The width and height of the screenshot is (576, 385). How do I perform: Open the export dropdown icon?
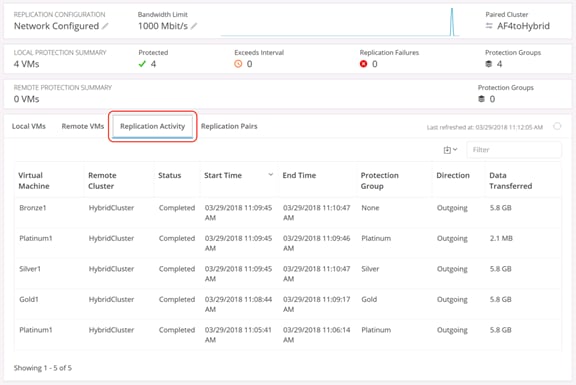tap(450, 150)
